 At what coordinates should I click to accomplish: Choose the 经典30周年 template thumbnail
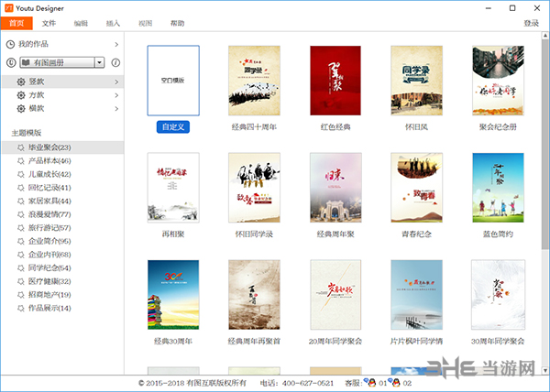coord(173,295)
